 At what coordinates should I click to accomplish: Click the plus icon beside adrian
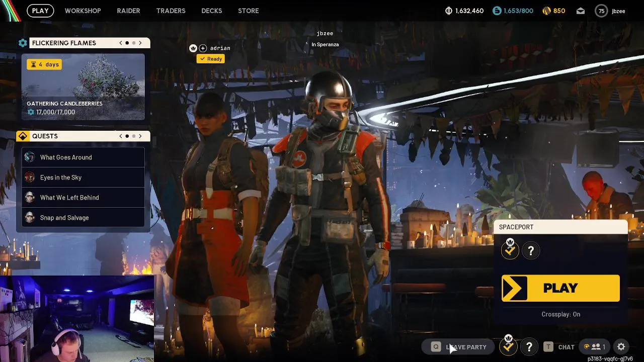coord(203,48)
